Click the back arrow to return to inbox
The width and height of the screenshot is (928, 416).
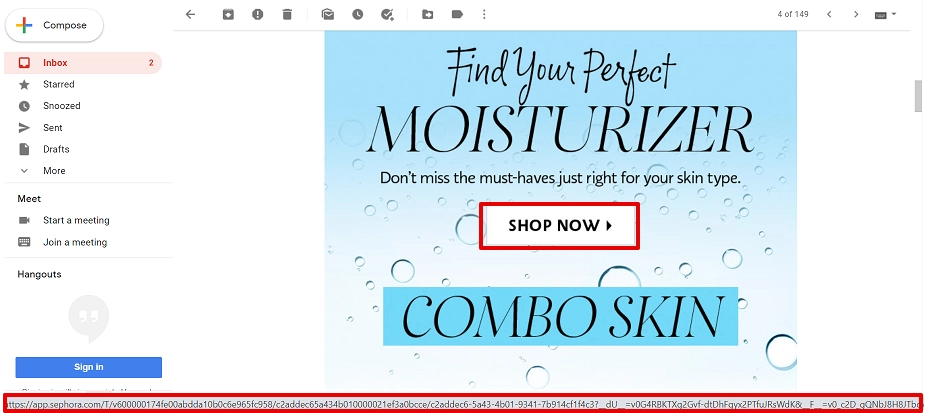coord(190,14)
